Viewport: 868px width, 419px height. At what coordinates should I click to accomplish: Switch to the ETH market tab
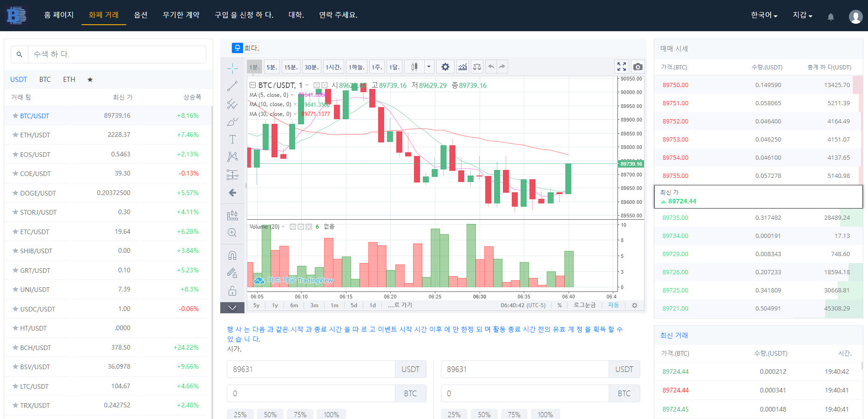(x=69, y=80)
